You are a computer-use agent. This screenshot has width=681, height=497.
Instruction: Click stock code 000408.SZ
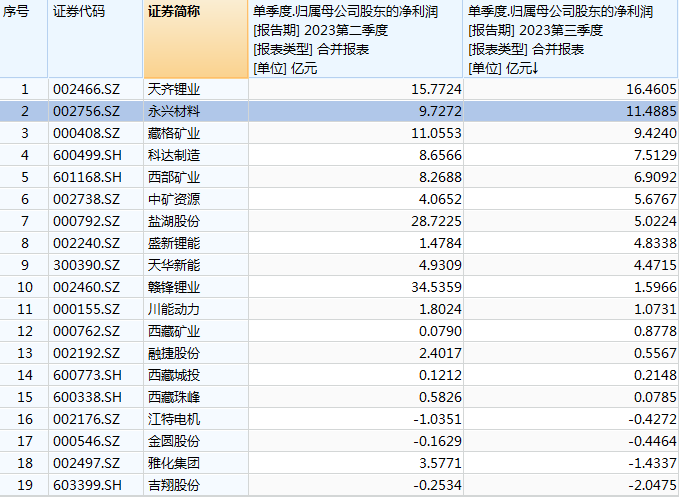[85, 133]
